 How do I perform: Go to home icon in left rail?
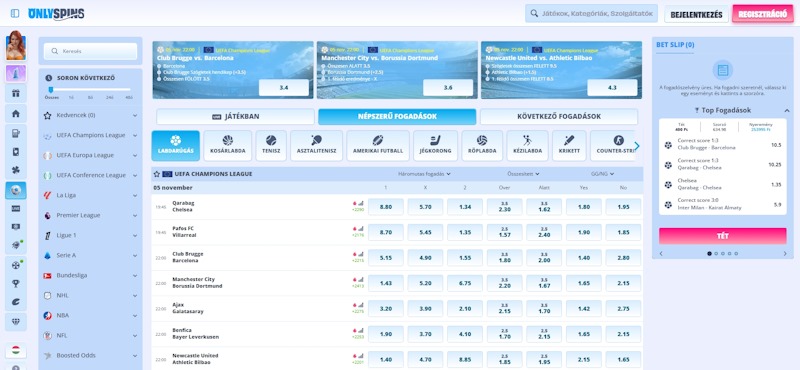[x=16, y=113]
